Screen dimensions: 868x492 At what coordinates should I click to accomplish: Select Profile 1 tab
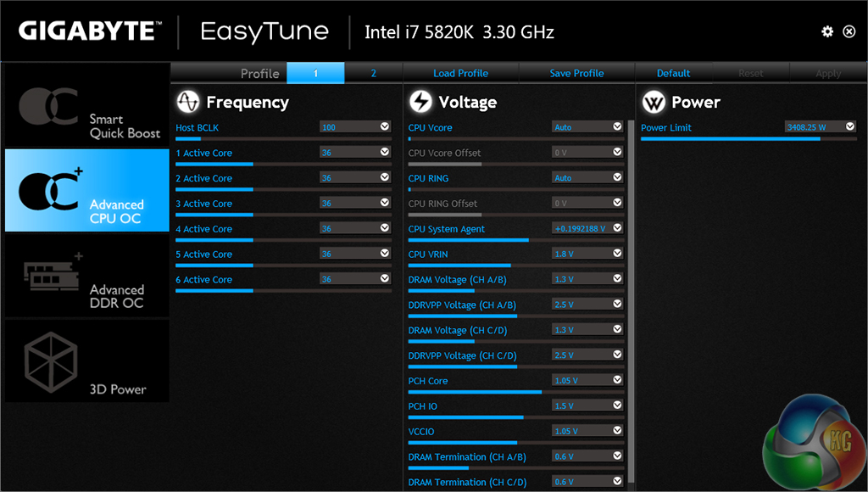click(x=315, y=73)
